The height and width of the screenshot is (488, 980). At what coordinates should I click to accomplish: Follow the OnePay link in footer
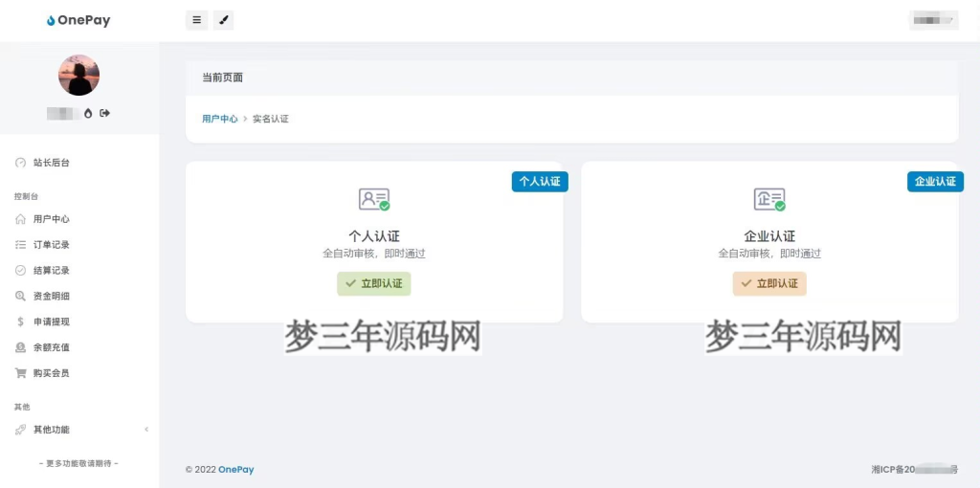[236, 470]
